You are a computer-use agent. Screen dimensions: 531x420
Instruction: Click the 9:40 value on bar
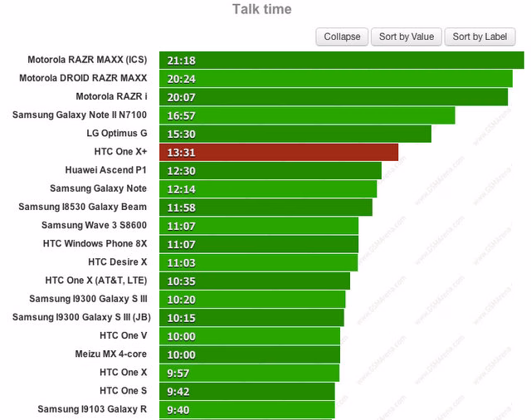tap(178, 410)
